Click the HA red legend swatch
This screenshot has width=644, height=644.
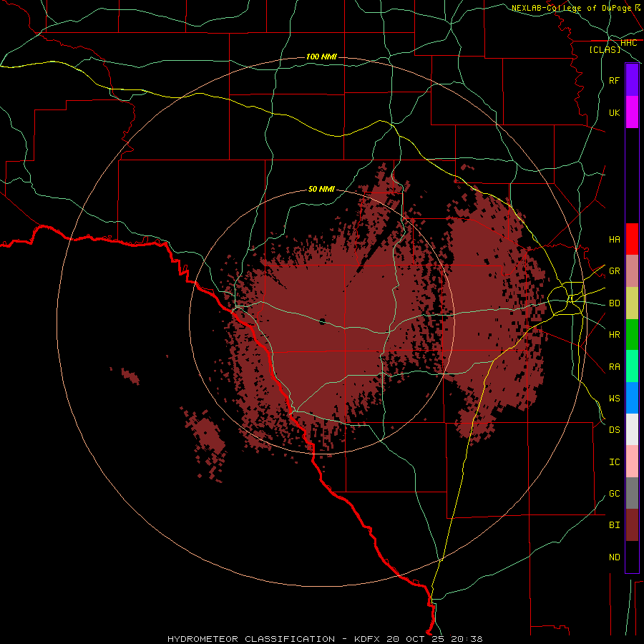(x=632, y=239)
